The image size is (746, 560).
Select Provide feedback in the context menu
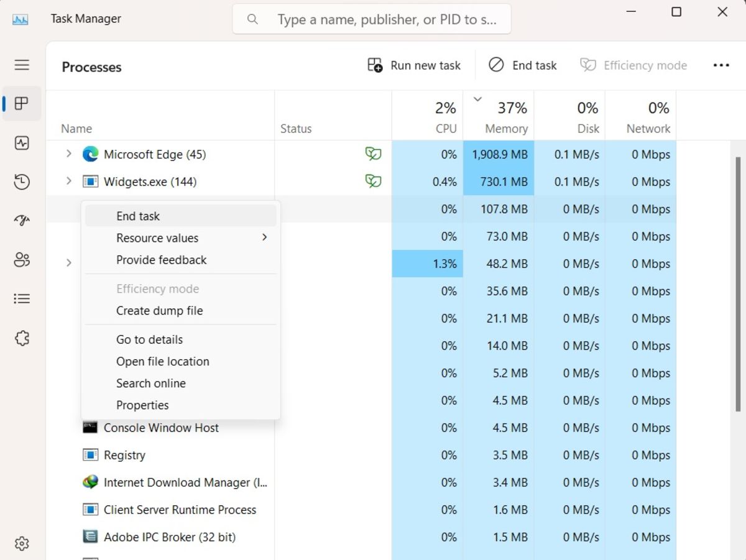point(181,260)
